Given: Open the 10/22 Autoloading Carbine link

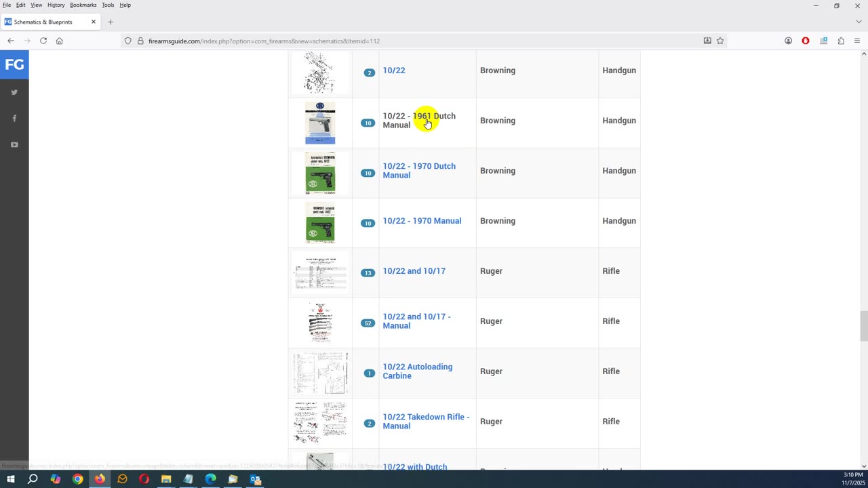Looking at the screenshot, I should click(418, 371).
